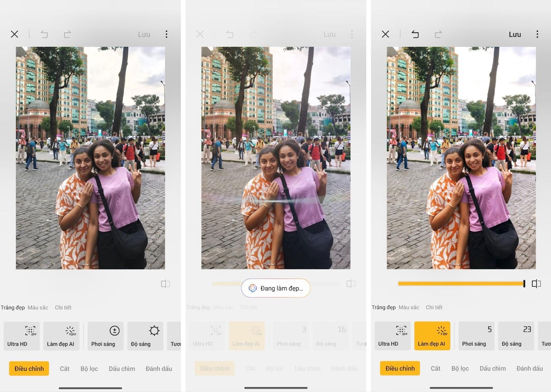Tap the Điều chỉnh button in left screen
Screen dimensions: 551x392
point(29,369)
